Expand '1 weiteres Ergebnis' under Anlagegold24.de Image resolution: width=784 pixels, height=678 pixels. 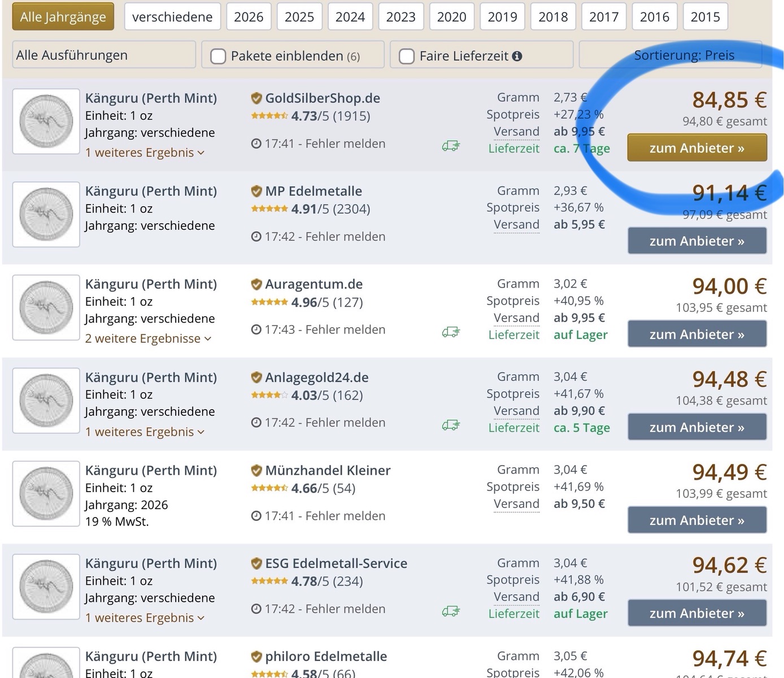coord(145,432)
